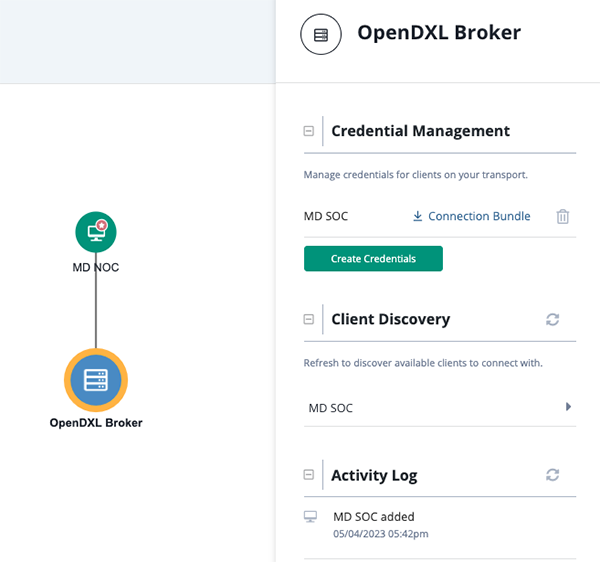Click the Refresh to discover clients text

click(x=423, y=363)
